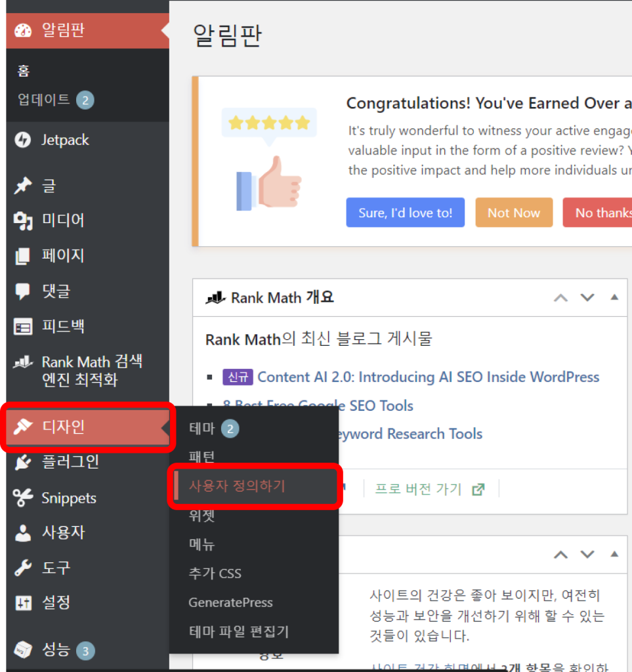This screenshot has width=632, height=672.
Task: Click the 페이지 pages icon
Action: [23, 256]
